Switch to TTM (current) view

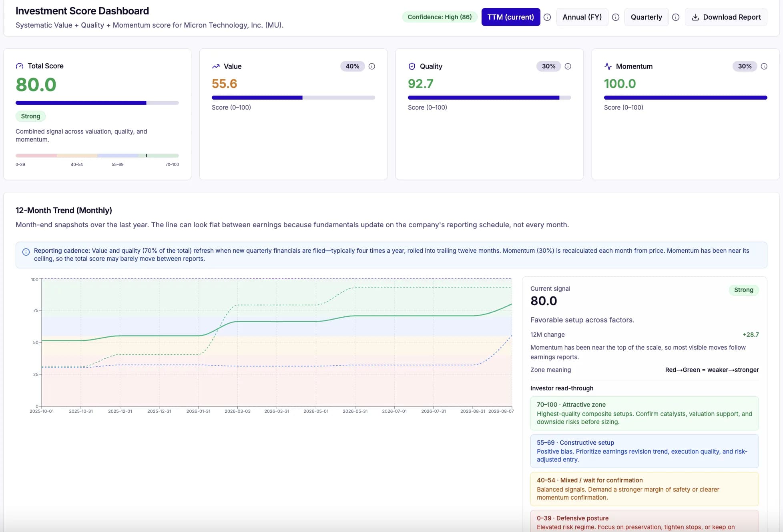pyautogui.click(x=510, y=17)
